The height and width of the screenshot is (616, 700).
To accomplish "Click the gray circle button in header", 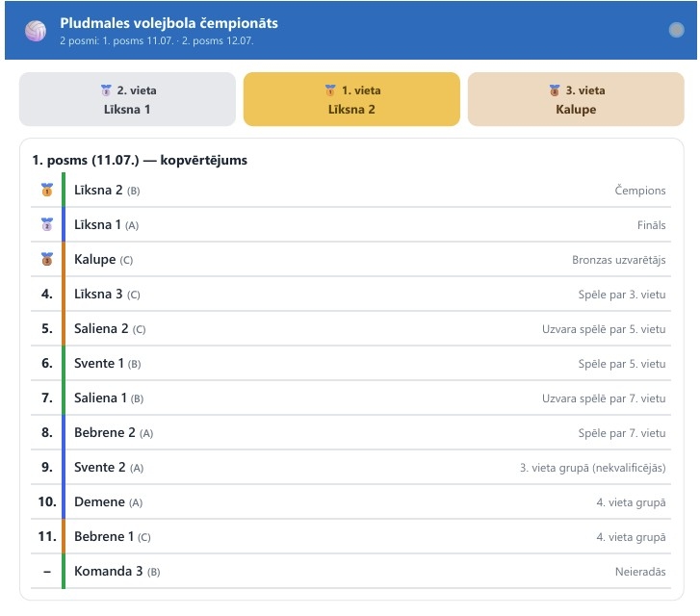I will [676, 30].
